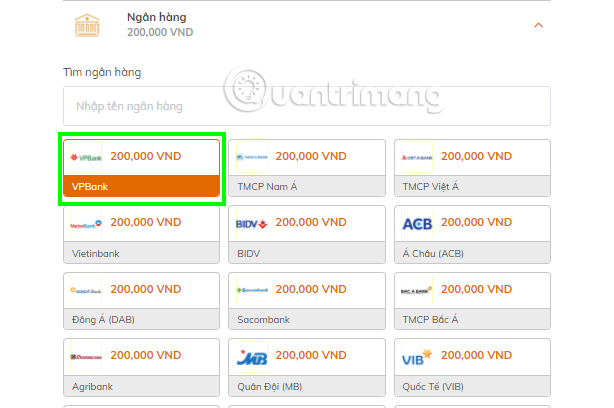Choose Đông Á (DAB) name label
Viewport: 614px width, 408px height.
tap(103, 320)
